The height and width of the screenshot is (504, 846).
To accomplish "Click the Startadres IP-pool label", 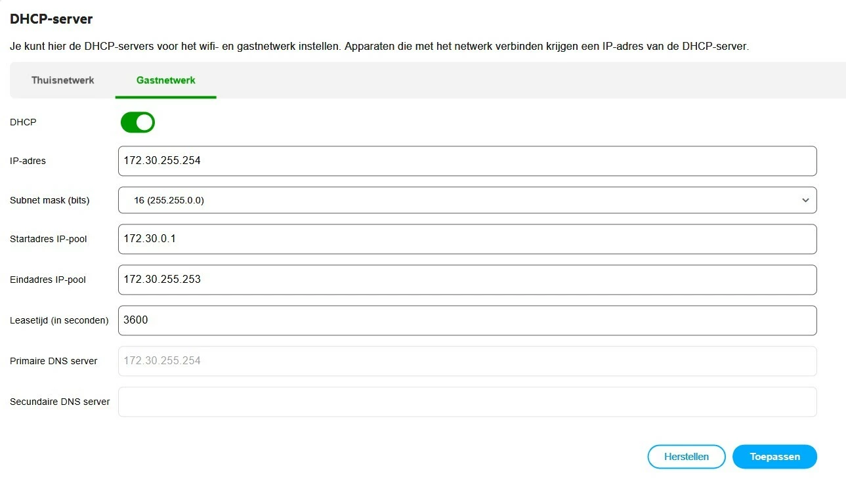I will pyautogui.click(x=49, y=239).
